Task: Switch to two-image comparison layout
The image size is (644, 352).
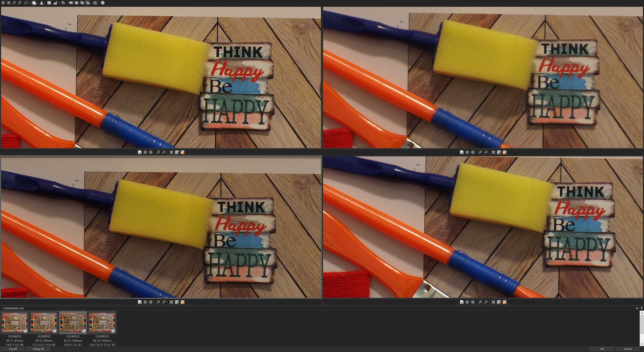Action: pyautogui.click(x=76, y=3)
